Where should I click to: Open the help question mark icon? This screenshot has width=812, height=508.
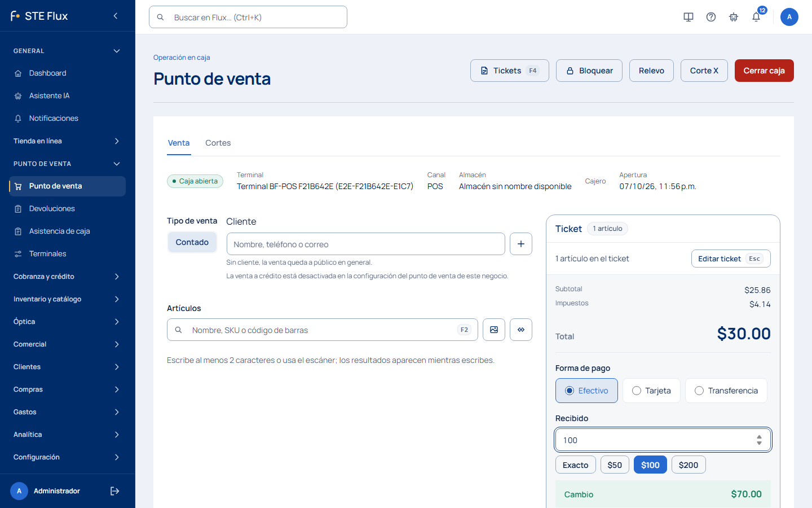(x=711, y=17)
